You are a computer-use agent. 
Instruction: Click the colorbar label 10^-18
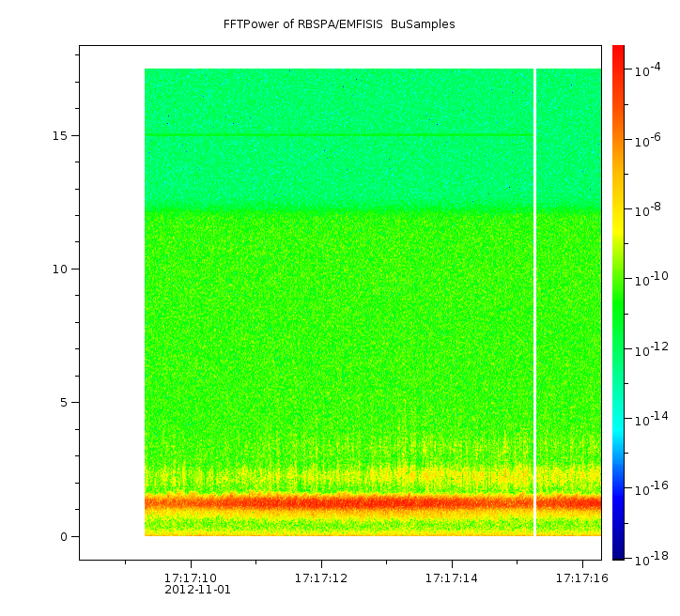(652, 560)
